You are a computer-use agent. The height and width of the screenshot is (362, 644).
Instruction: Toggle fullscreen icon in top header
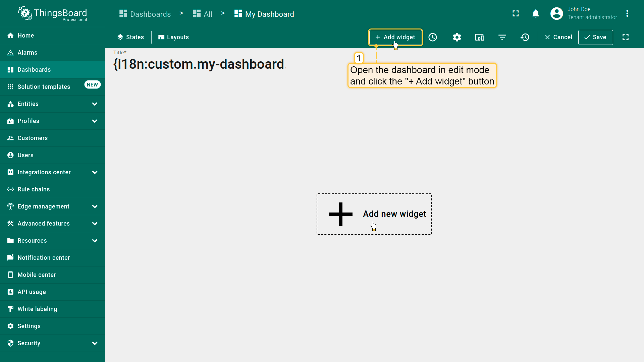516,14
